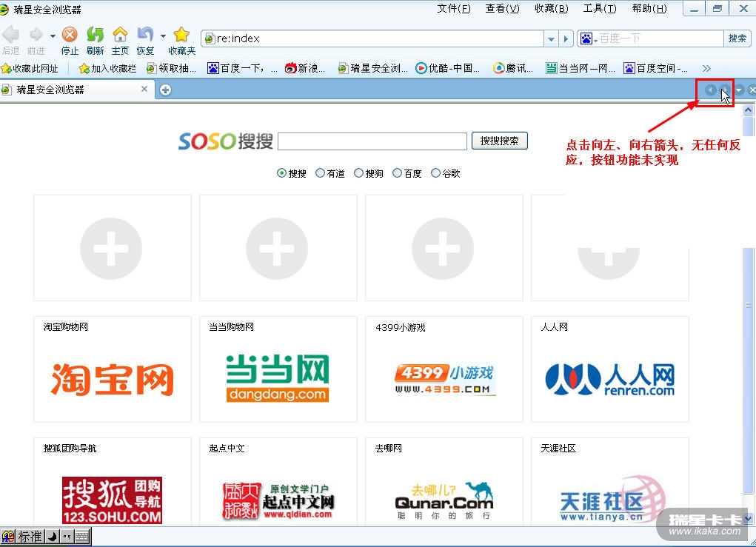This screenshot has width=756, height=547.
Task: Select the 有道 search engine radio button
Action: tap(320, 173)
